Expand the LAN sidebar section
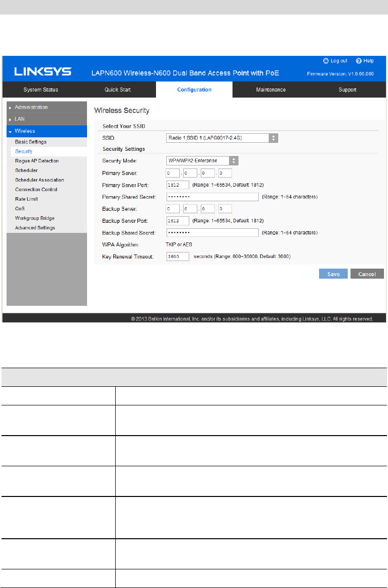 47,119
